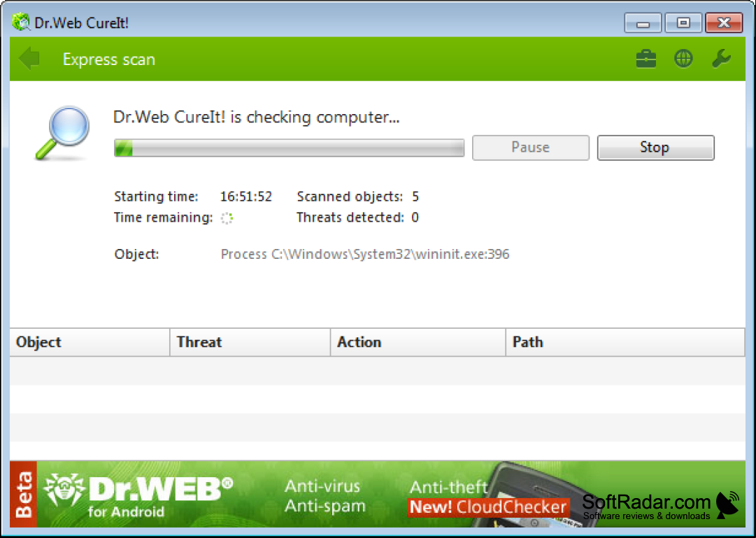Open the wrench settings icon
Viewport: 756px width, 538px height.
pyautogui.click(x=721, y=59)
